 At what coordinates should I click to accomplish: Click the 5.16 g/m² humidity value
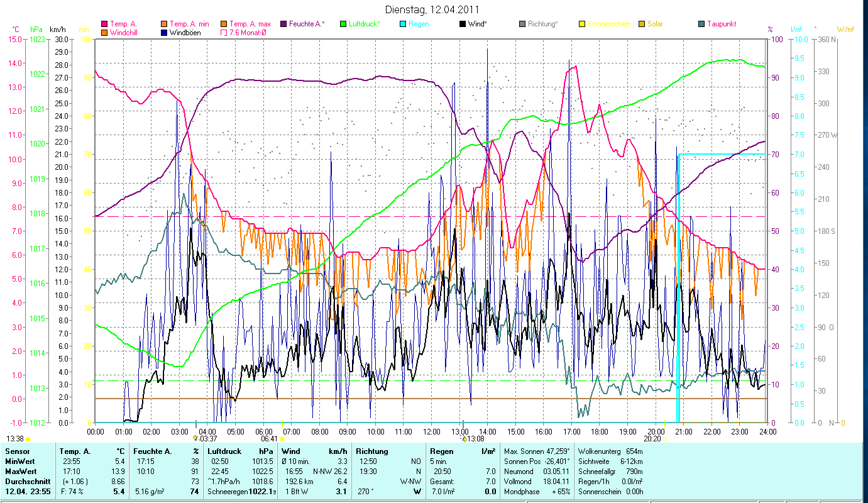point(151,492)
